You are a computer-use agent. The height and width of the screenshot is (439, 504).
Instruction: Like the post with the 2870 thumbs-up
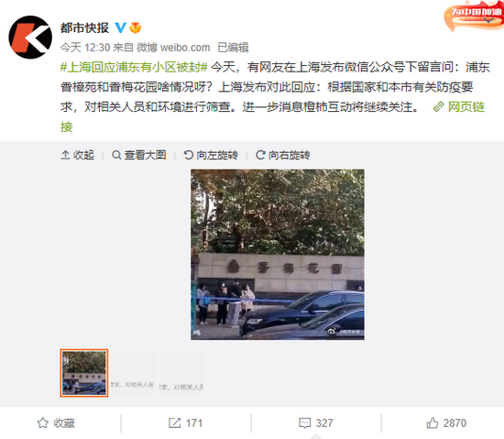click(x=446, y=423)
